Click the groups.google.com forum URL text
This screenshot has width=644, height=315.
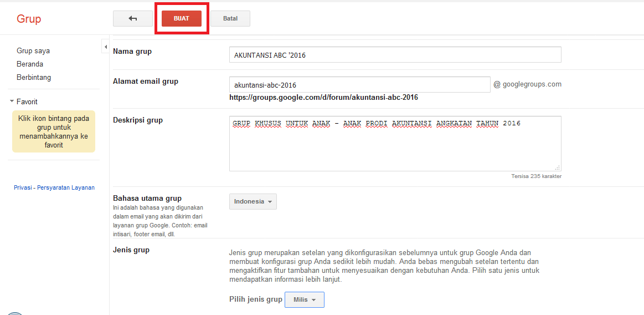pyautogui.click(x=323, y=98)
